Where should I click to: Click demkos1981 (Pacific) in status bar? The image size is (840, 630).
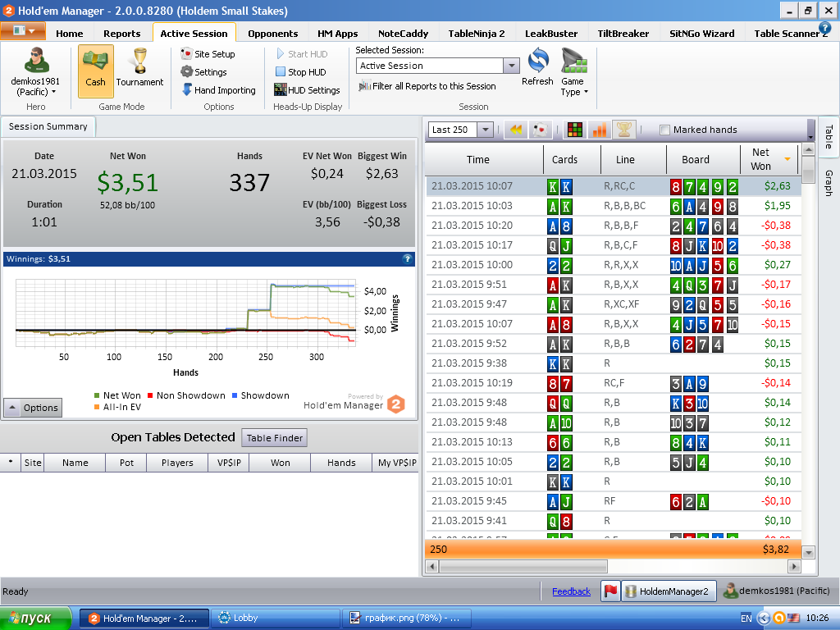click(777, 591)
